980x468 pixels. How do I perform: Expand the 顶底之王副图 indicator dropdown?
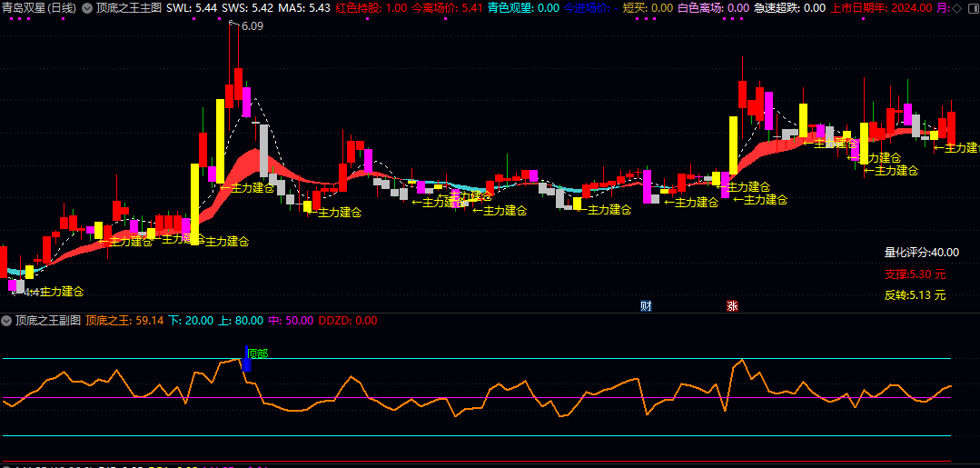(7, 321)
